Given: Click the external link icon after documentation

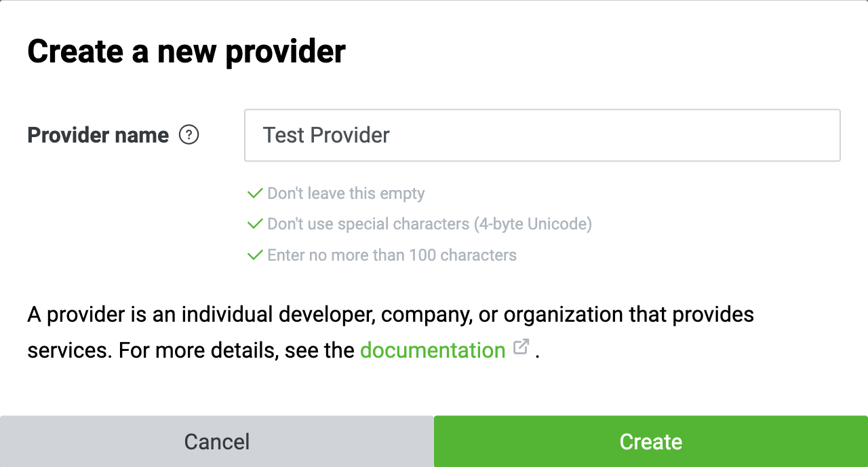Looking at the screenshot, I should click(x=521, y=347).
